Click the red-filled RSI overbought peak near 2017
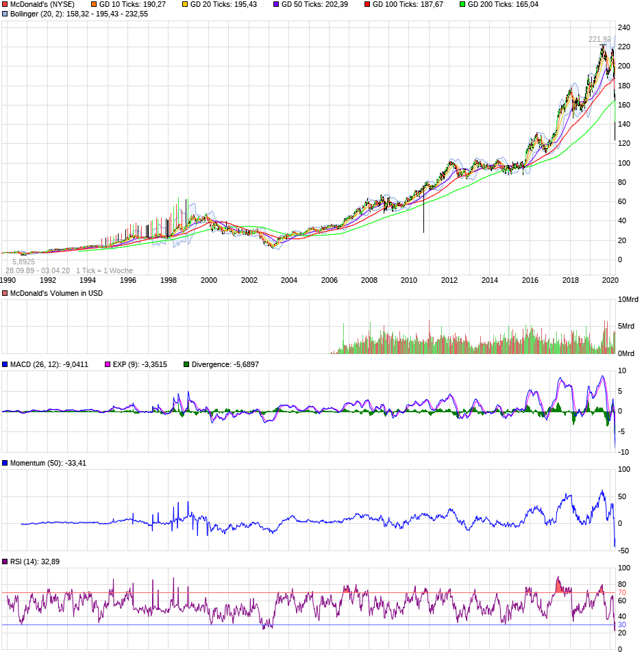Screen dimensions: 644x656 [558, 585]
